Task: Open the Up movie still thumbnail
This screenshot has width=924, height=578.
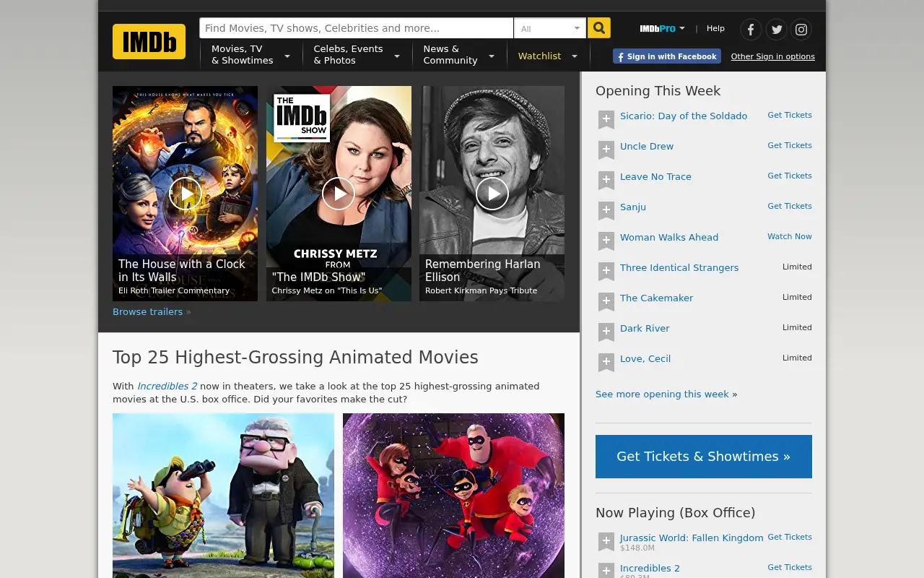Action: (x=223, y=496)
